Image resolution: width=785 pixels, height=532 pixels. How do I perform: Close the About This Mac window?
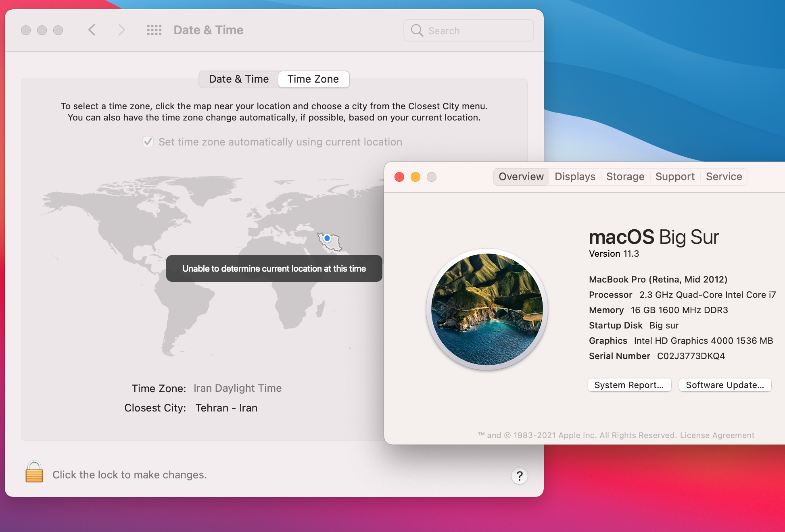pyautogui.click(x=399, y=177)
